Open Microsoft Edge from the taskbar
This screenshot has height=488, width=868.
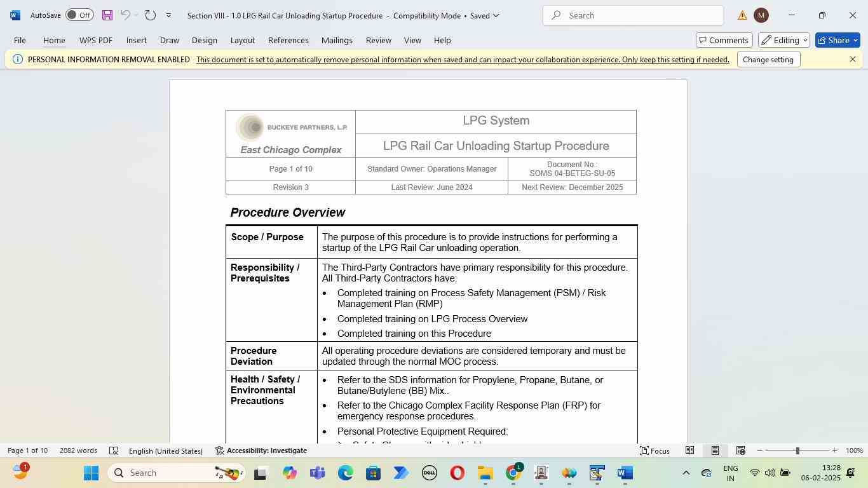pos(345,473)
